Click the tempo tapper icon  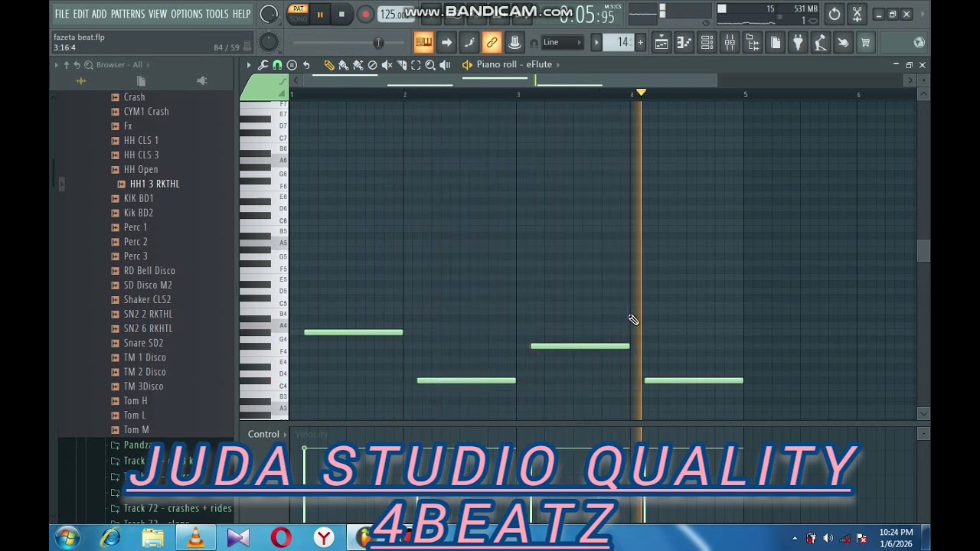click(820, 43)
